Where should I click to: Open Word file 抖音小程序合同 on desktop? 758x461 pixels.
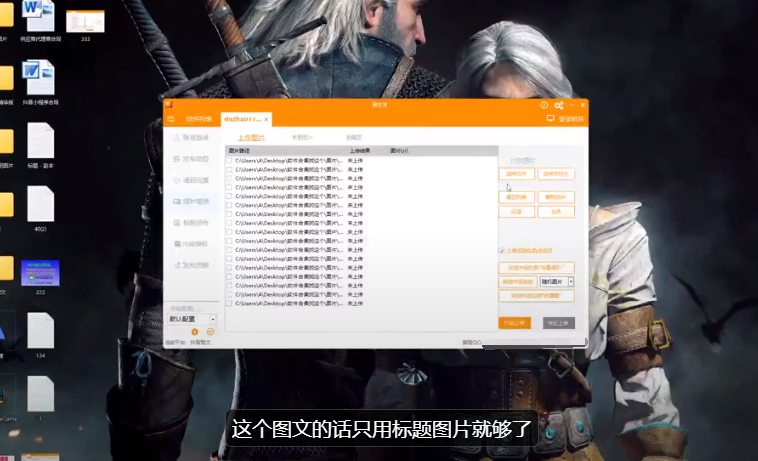coord(40,82)
